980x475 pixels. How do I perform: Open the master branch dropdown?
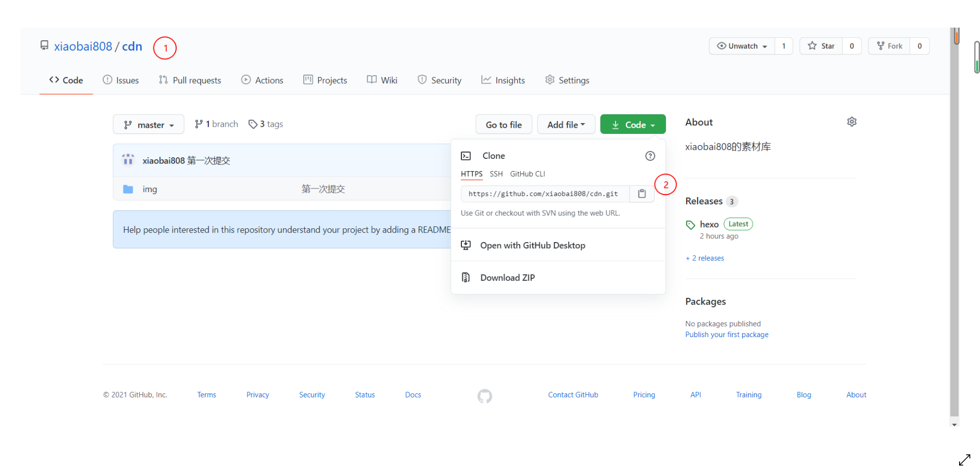[148, 124]
